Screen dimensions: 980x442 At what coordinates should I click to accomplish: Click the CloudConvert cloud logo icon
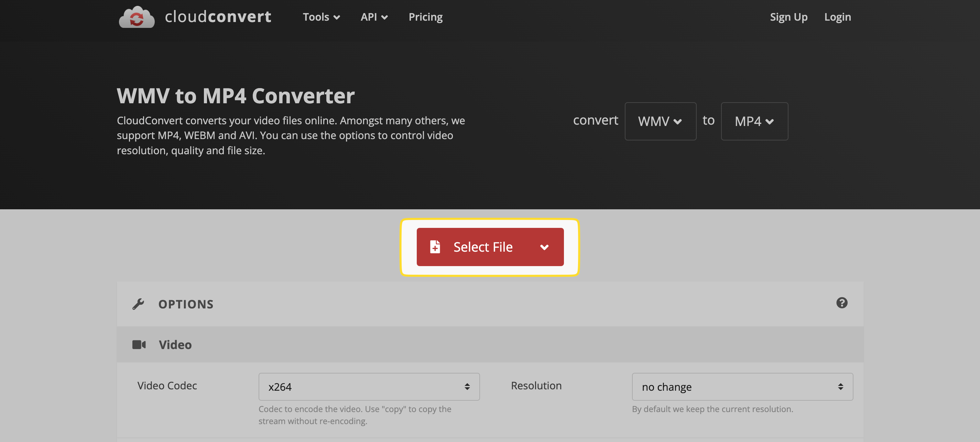[137, 17]
